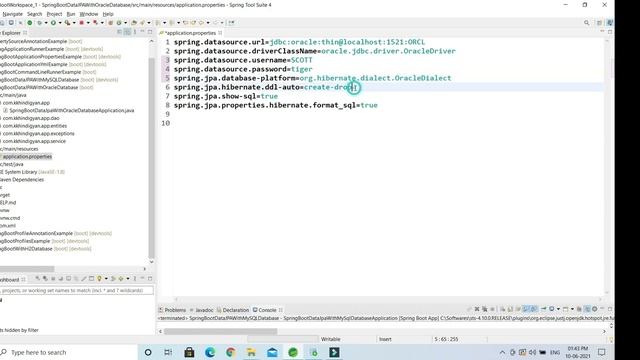Maximize the editor area with its maximize icon
This screenshot has width=640, height=360.
610,32
